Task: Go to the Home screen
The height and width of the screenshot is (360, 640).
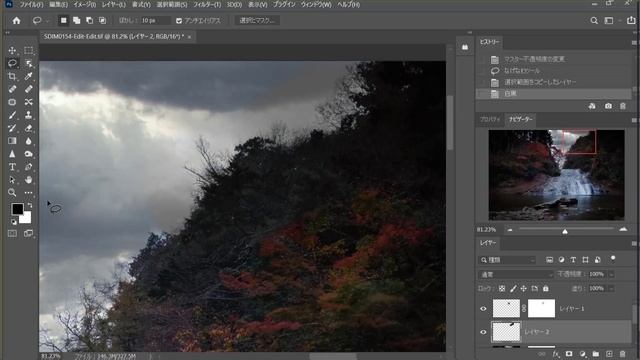Action: pyautogui.click(x=16, y=20)
